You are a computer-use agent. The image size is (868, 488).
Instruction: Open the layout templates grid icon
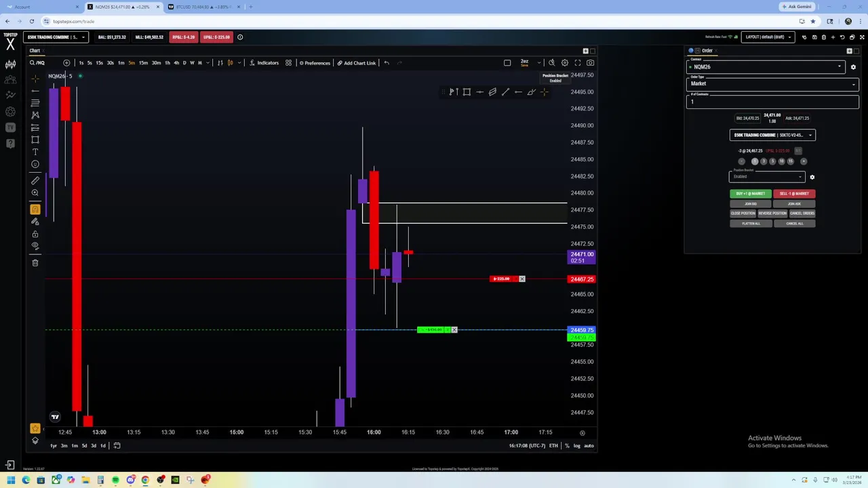(288, 63)
